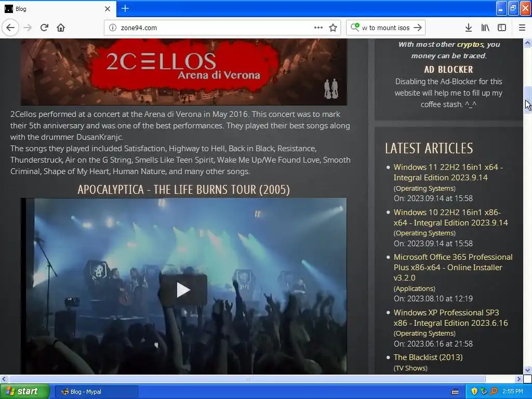Toggle the sidebar view
Viewport: 532px width, 399px height.
(502, 28)
